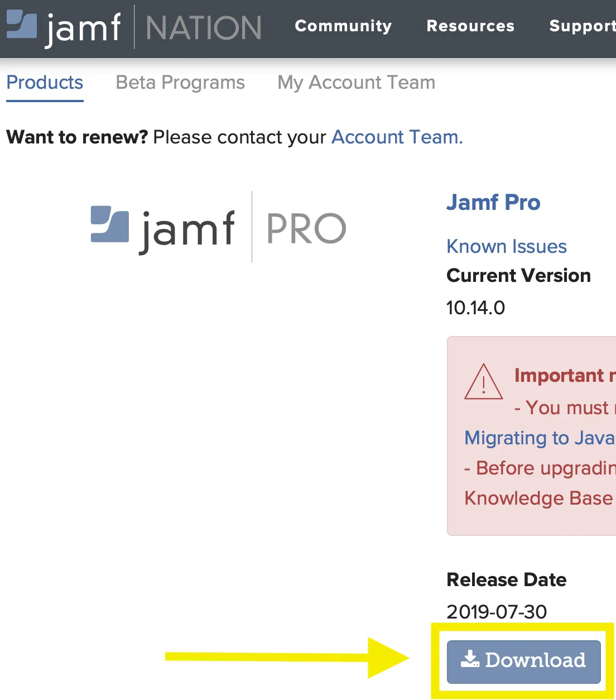Click the download icon inside the Download button

tap(471, 660)
